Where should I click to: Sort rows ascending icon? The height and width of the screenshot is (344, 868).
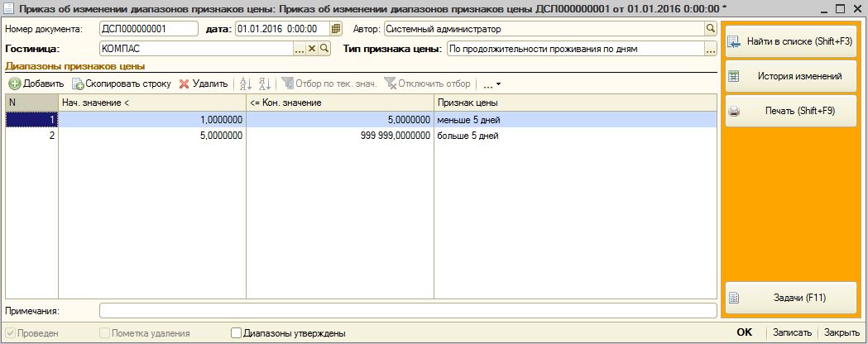click(x=245, y=84)
